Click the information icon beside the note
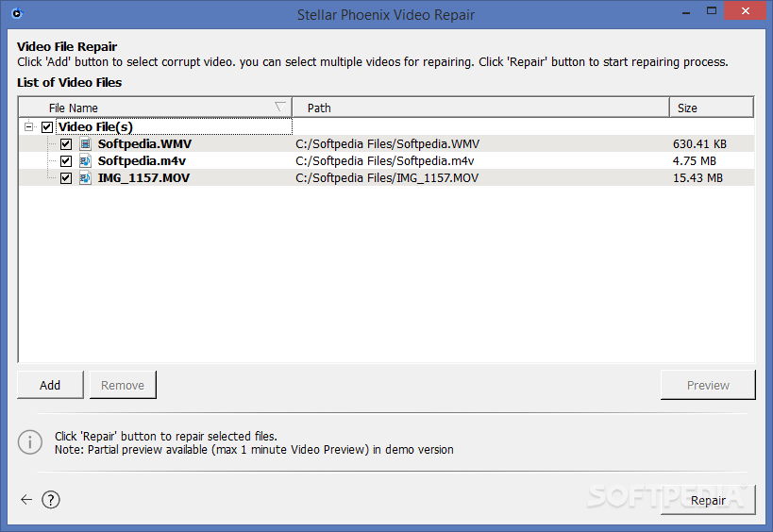This screenshot has height=532, width=773. point(30,442)
